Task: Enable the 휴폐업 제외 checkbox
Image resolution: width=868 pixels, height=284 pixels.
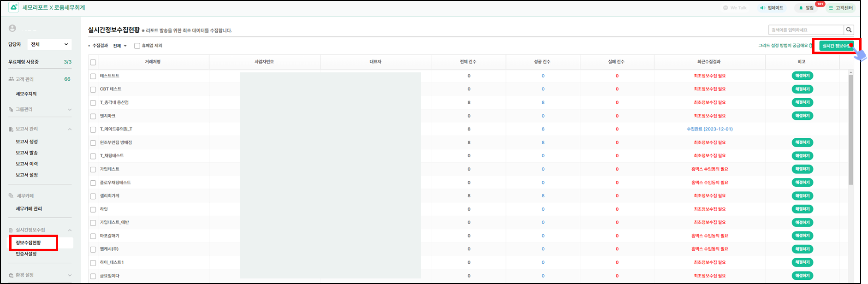Action: tap(137, 46)
